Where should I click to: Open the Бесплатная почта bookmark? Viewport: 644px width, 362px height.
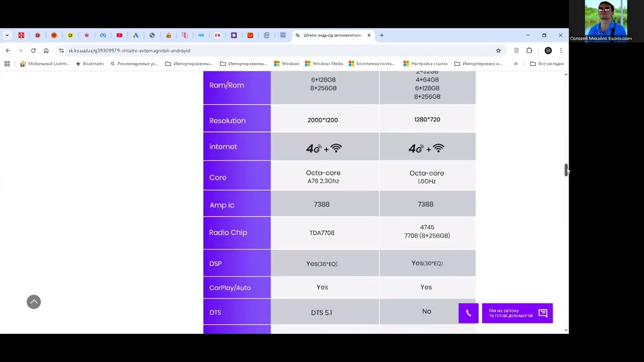click(x=371, y=64)
